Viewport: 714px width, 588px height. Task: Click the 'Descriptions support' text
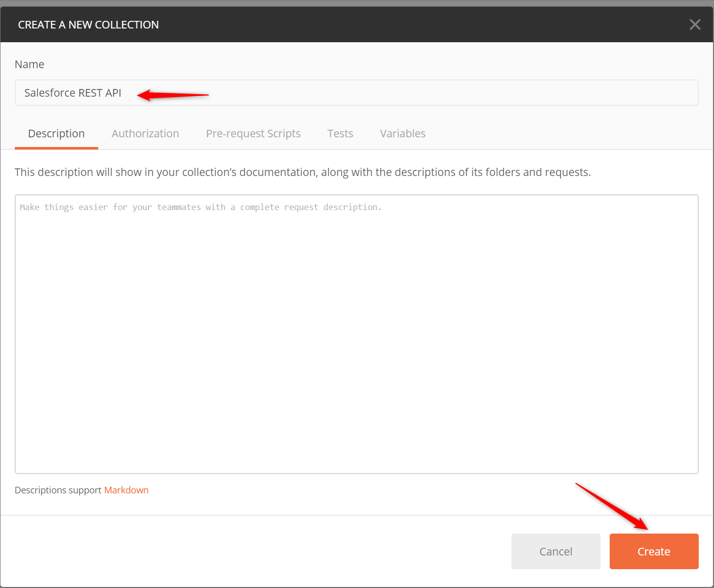[x=58, y=490]
